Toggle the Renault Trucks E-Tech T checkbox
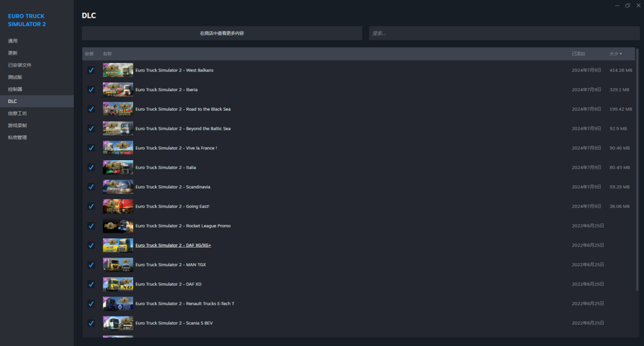The width and height of the screenshot is (644, 346). (x=91, y=304)
